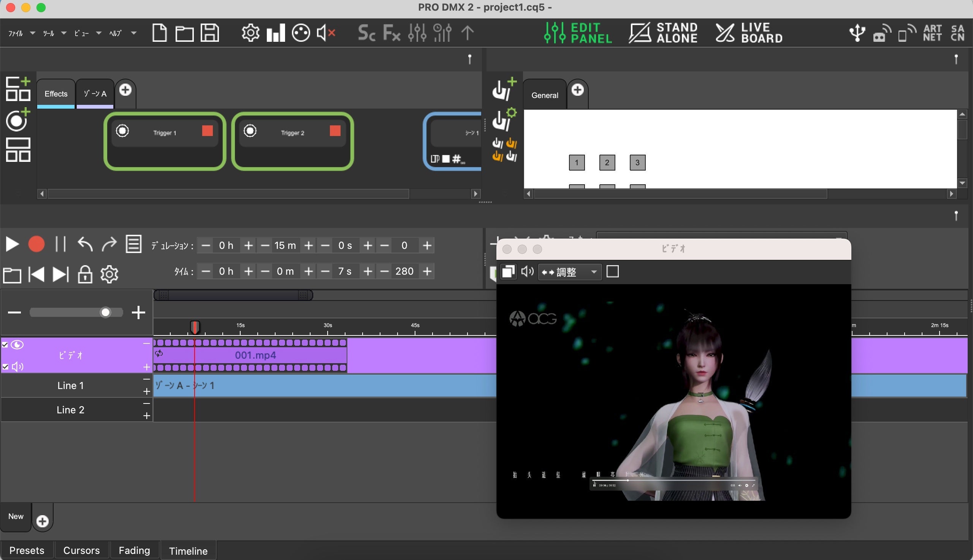Open the 調整 dropdown in video window

569,272
